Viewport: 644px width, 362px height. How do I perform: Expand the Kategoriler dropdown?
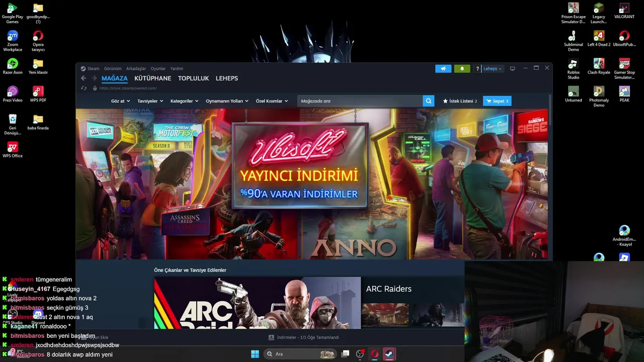(x=184, y=101)
